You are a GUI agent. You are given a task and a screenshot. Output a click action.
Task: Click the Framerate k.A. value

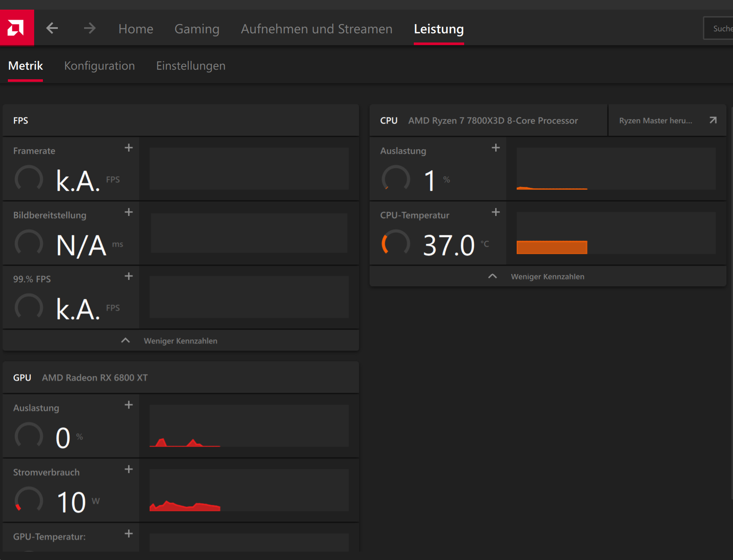click(78, 180)
